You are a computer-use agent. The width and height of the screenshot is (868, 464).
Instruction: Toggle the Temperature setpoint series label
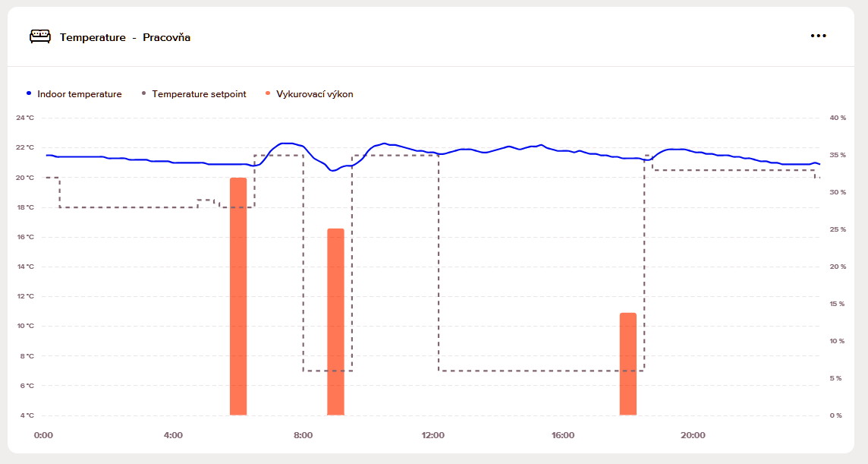point(199,94)
